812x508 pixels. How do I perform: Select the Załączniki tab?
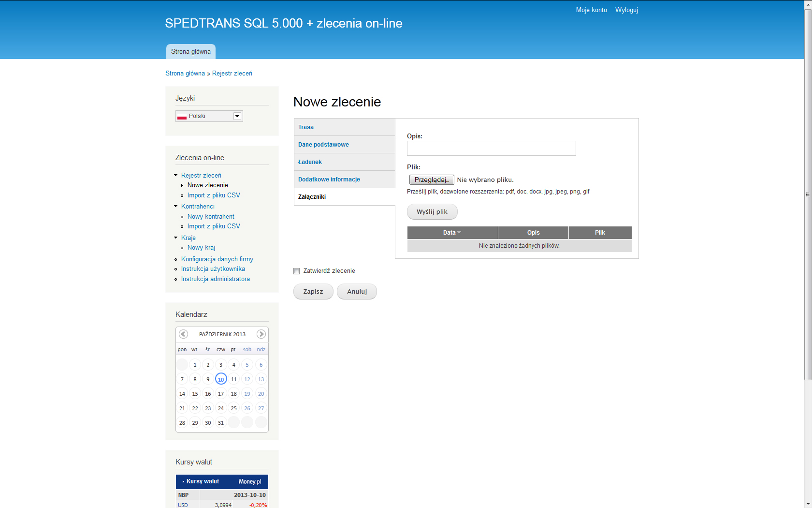coord(344,197)
